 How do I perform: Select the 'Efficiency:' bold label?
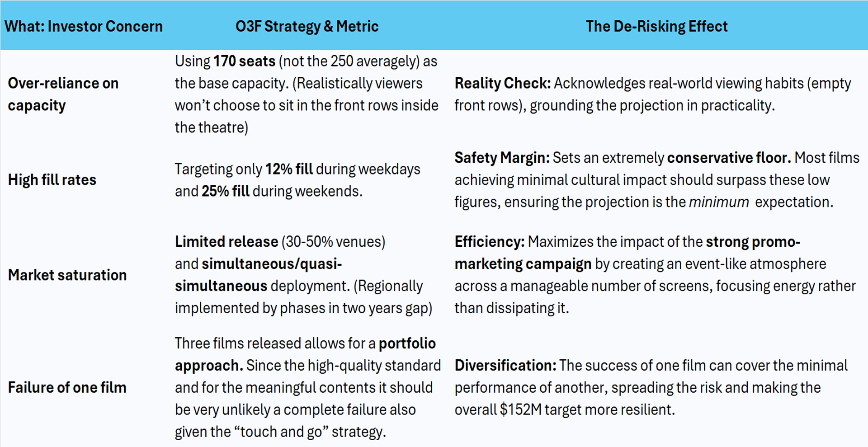click(x=490, y=242)
